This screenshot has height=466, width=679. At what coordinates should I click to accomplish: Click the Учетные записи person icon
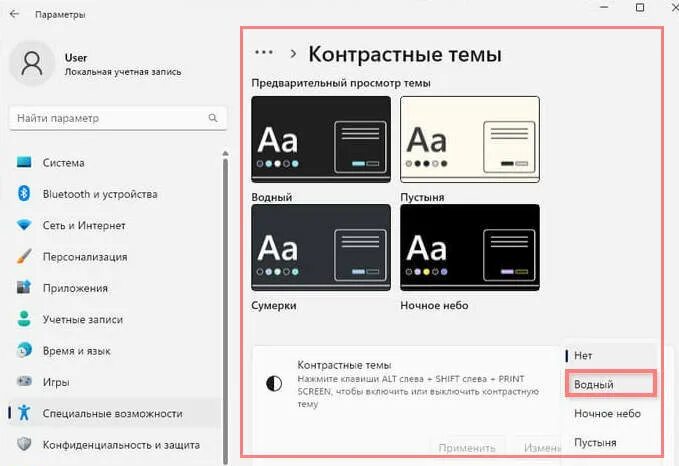tap(24, 319)
